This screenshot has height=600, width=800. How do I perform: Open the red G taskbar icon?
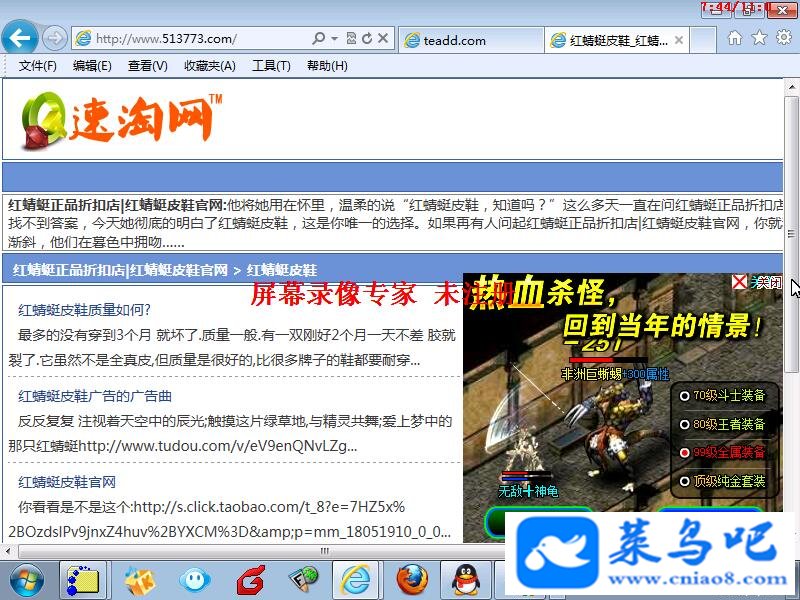click(250, 580)
